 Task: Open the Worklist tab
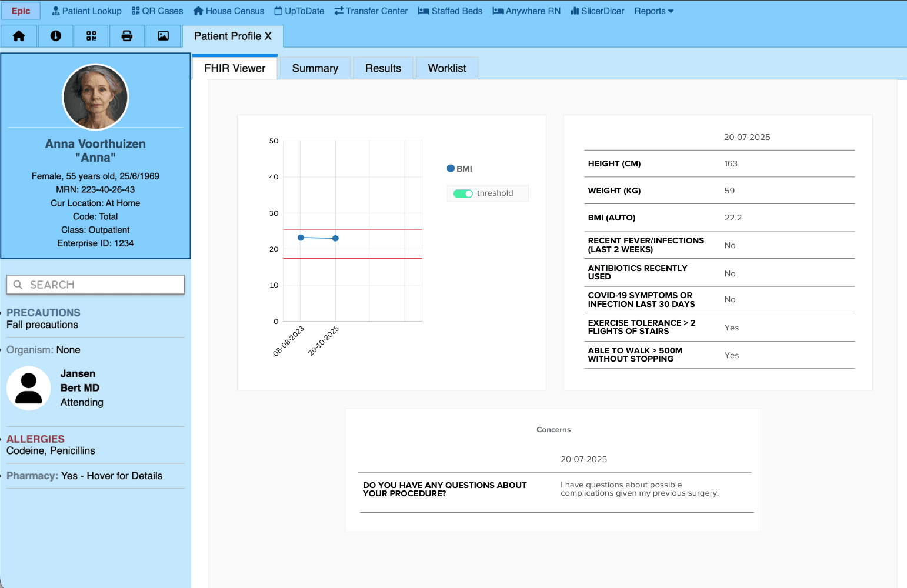coord(446,68)
